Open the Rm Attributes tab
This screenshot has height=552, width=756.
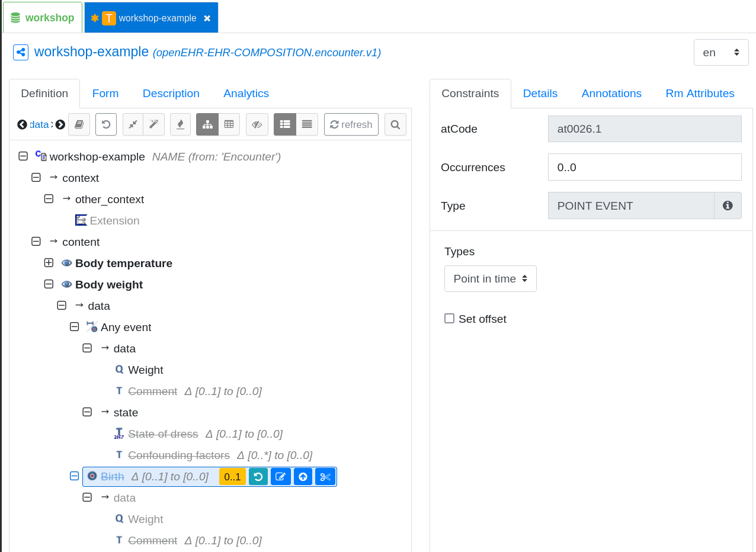point(700,94)
